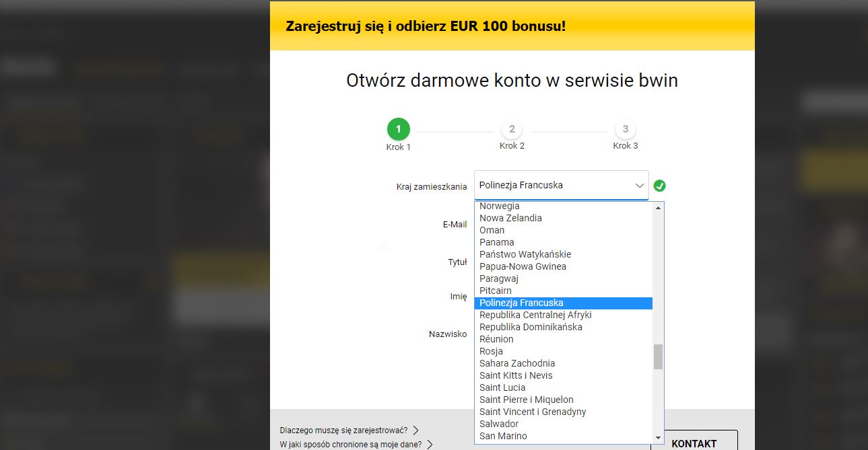Image resolution: width=868 pixels, height=450 pixels.
Task: Go to step 1 circle
Action: 398,128
